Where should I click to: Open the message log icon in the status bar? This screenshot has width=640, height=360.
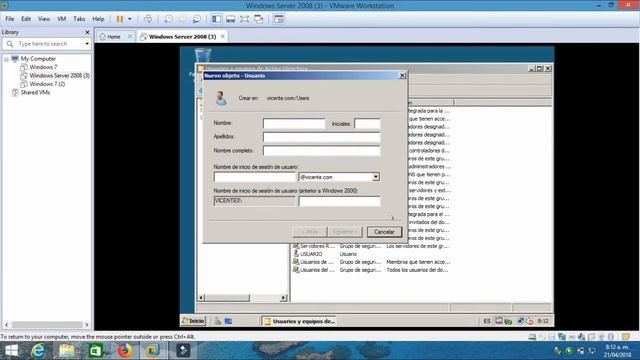[x=626, y=337]
